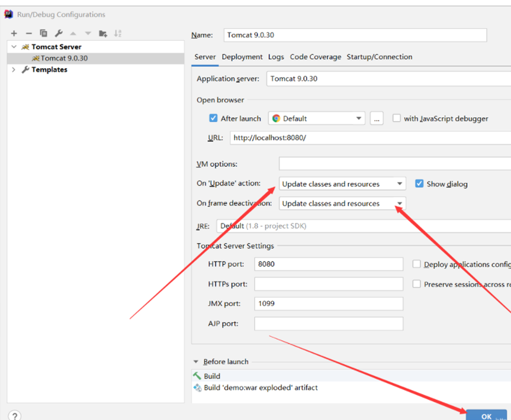This screenshot has width=511, height=420.
Task: Click the Templates wrench icon
Action: [x=25, y=70]
